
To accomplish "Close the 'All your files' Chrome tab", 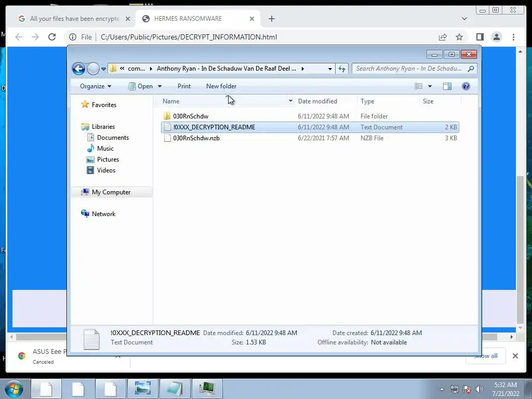I will 128,19.
